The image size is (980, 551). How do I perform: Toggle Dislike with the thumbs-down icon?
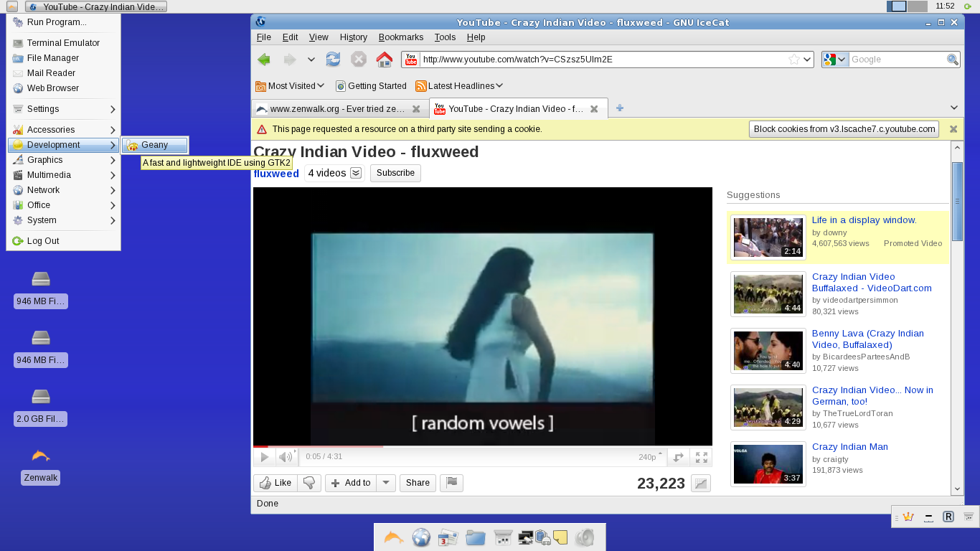[309, 483]
